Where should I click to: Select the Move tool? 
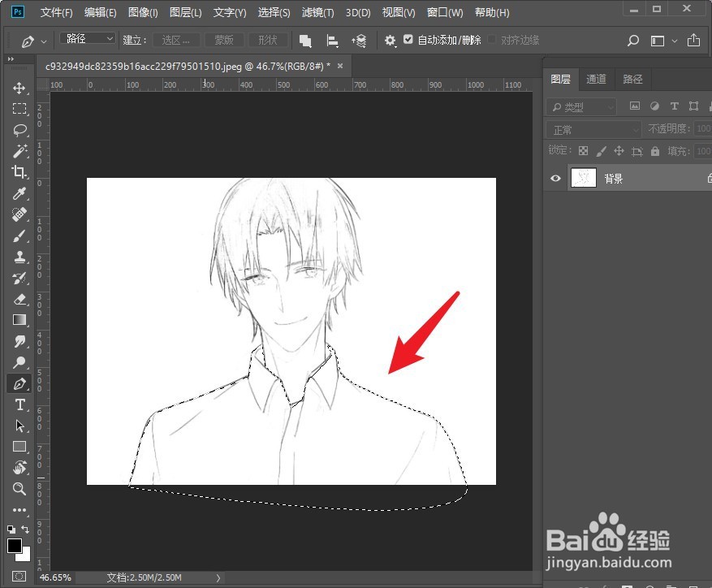19,88
